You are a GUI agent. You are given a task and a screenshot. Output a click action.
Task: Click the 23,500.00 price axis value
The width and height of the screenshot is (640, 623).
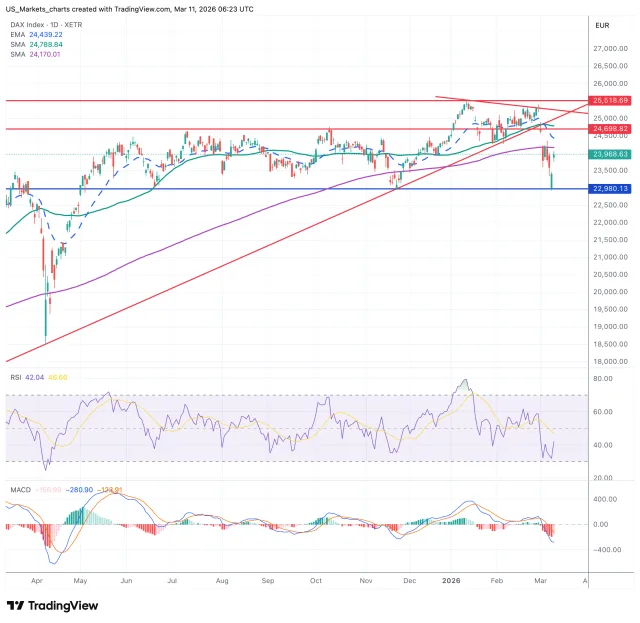[610, 171]
